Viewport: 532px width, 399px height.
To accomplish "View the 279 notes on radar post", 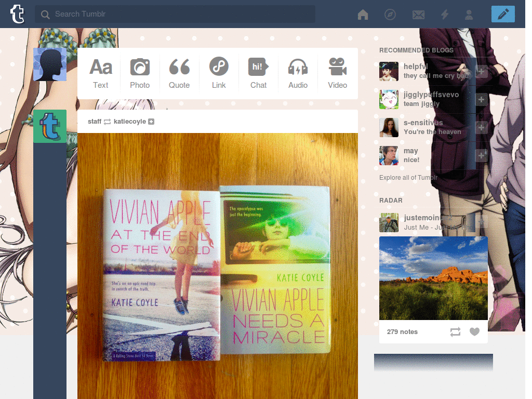I will point(402,332).
